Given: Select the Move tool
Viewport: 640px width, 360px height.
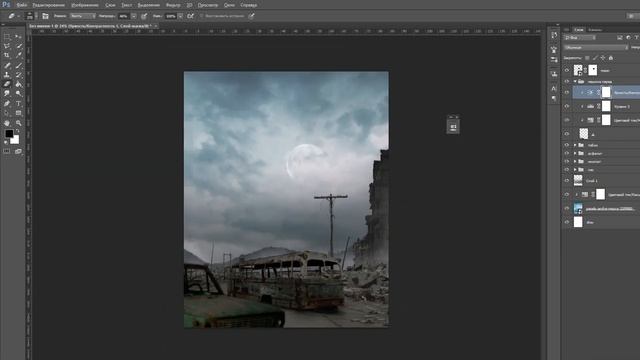Looking at the screenshot, I should coord(18,36).
